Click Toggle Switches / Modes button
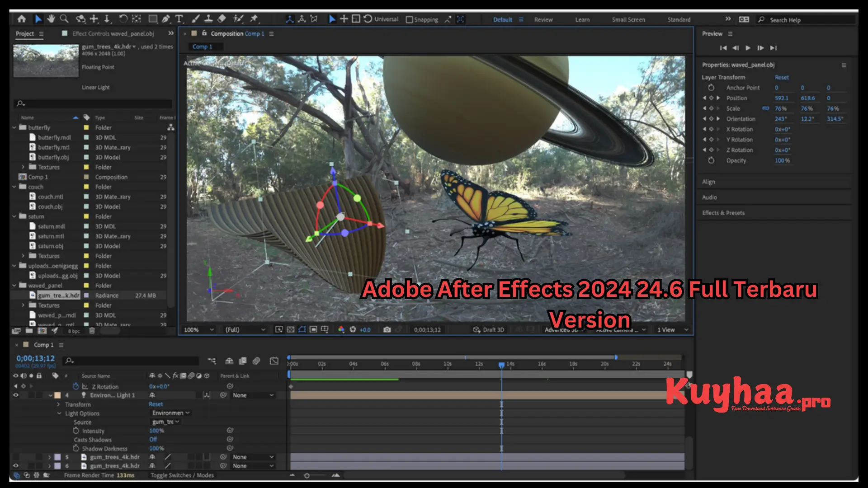868x488 pixels. 182,475
